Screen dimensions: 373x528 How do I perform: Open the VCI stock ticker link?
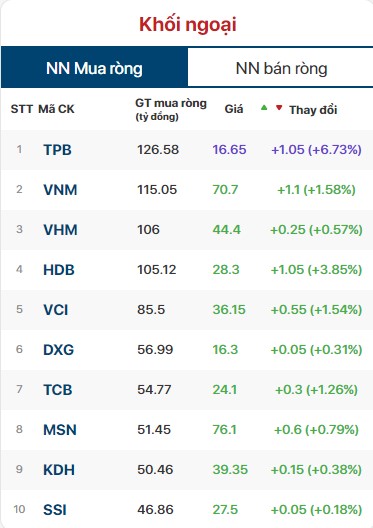(56, 310)
